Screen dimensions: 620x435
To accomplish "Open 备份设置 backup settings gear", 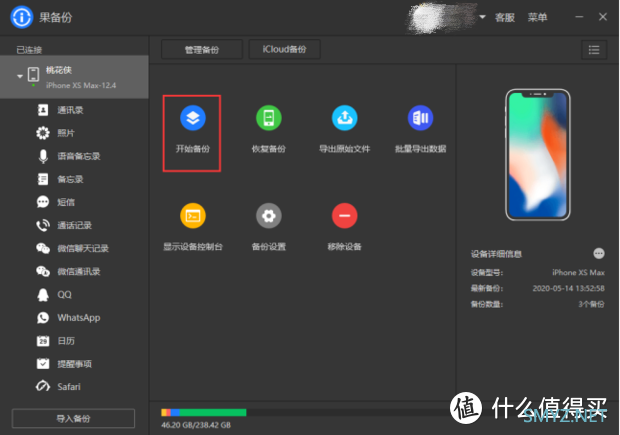I will point(268,216).
